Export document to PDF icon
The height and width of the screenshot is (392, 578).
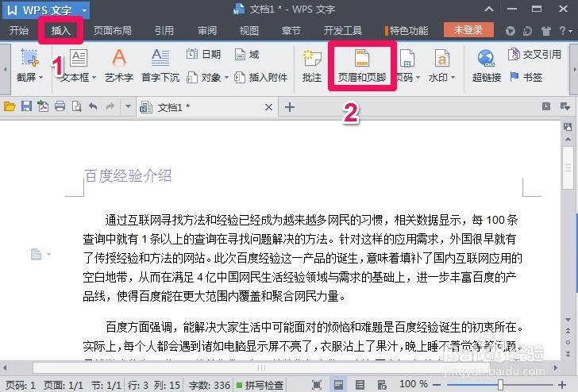click(43, 106)
